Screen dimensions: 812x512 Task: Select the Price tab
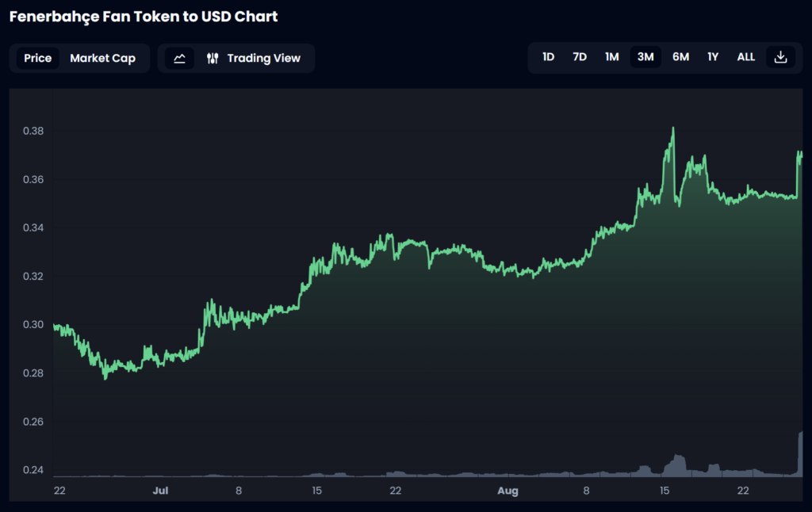(x=38, y=58)
